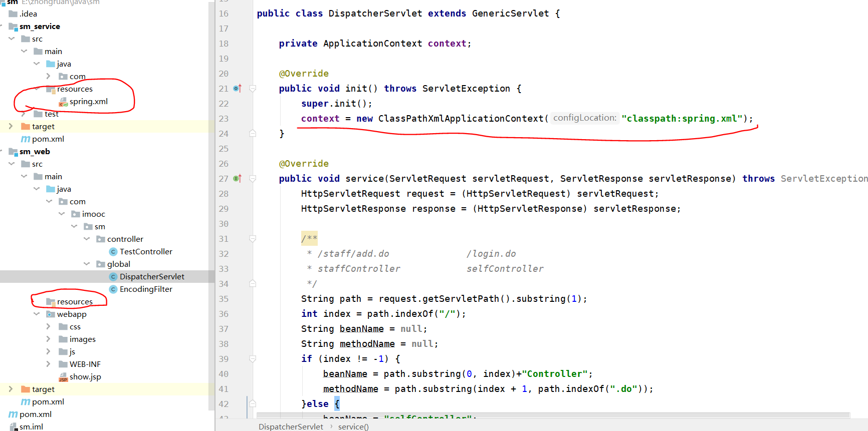
Task: Click the override gutter icon on line 27
Action: pos(238,179)
